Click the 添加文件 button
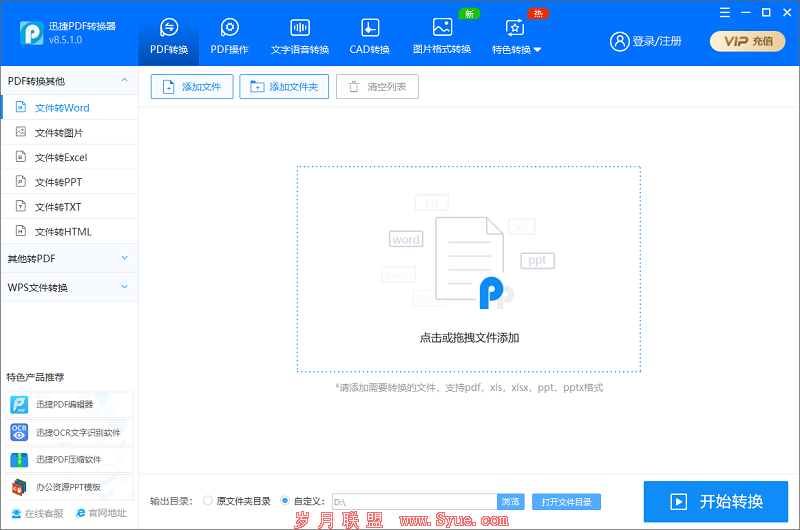 pyautogui.click(x=192, y=87)
